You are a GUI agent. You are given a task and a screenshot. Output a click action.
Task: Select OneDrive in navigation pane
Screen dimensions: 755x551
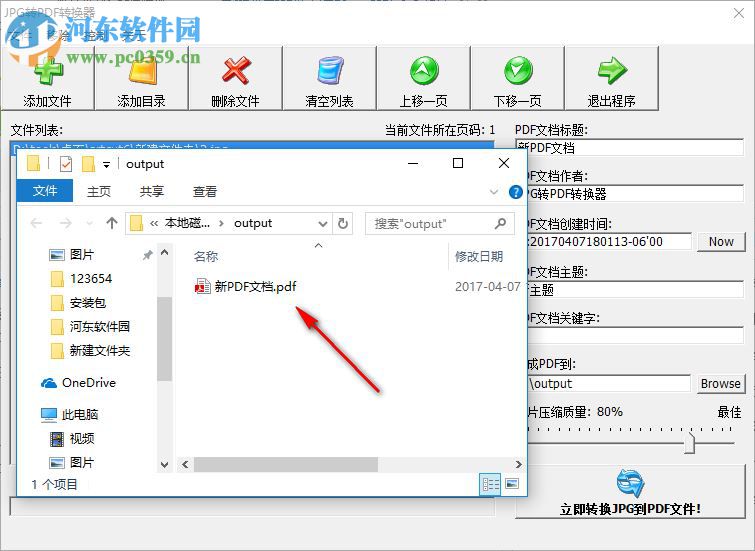click(x=78, y=383)
